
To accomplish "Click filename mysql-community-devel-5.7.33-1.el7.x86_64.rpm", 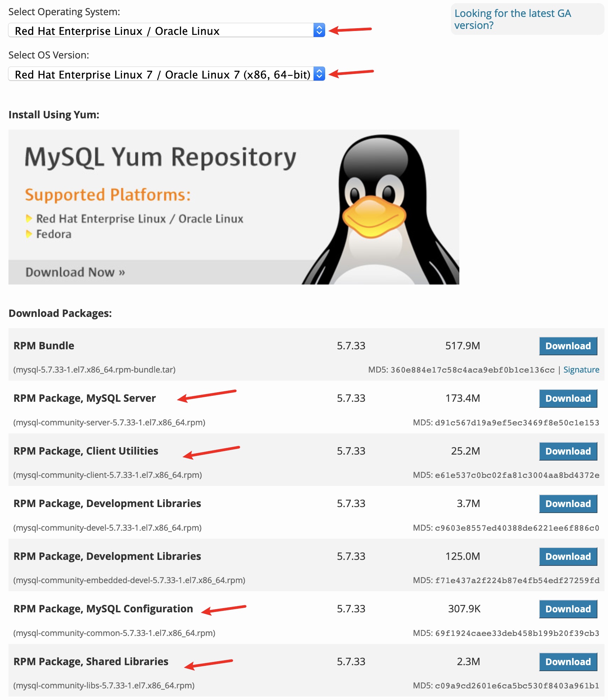I will [x=107, y=528].
